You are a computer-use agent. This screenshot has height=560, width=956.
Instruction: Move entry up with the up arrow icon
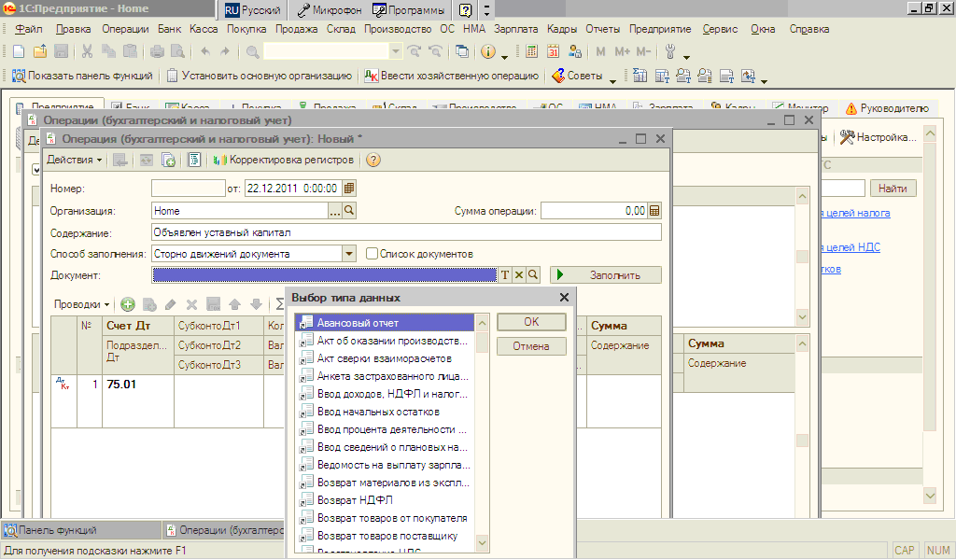234,304
